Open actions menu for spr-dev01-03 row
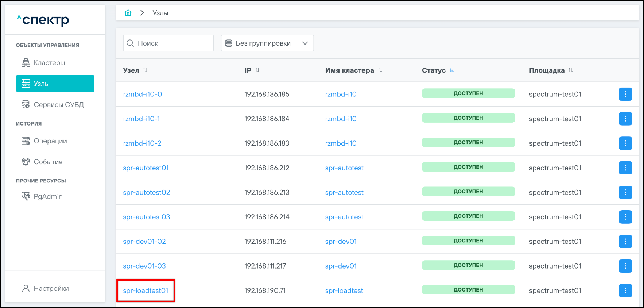Image resolution: width=644 pixels, height=308 pixels. [x=625, y=266]
